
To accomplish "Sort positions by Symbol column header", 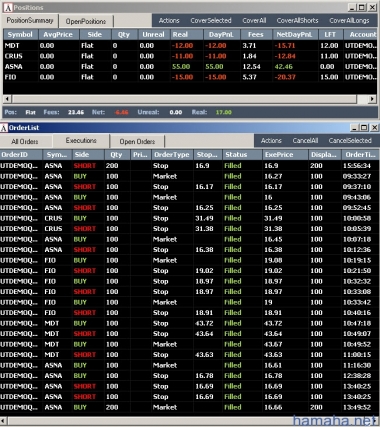I will tap(20, 34).
